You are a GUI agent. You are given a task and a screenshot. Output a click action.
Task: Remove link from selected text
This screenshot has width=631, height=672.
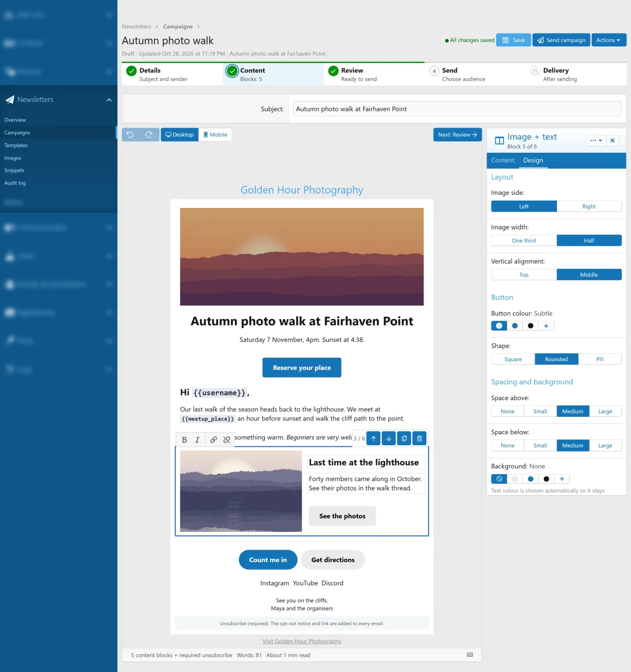[x=226, y=440]
